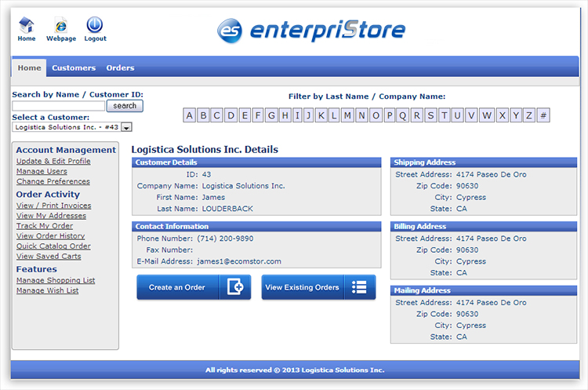Screen dimensions: 588x390
Task: Click the search button
Action: coord(125,106)
